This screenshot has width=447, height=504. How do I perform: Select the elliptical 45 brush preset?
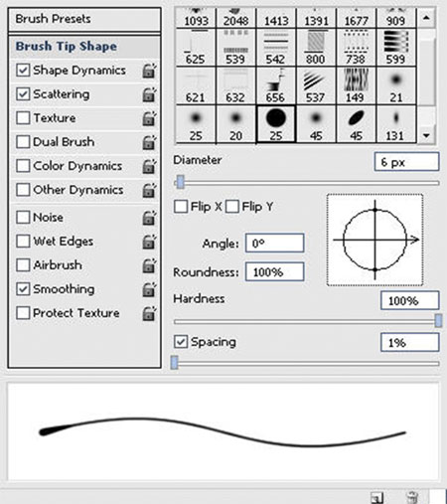pyautogui.click(x=356, y=124)
